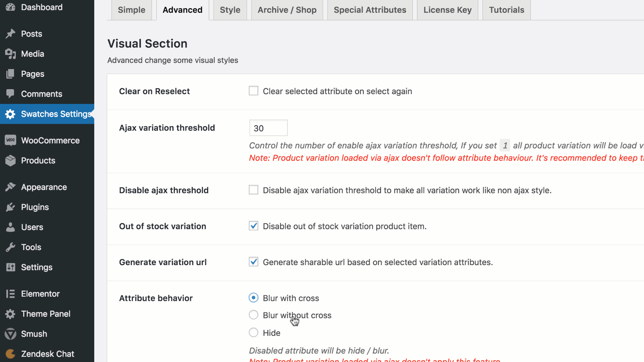644x362 pixels.
Task: Toggle Disable ajax threshold checkbox
Action: tap(254, 190)
